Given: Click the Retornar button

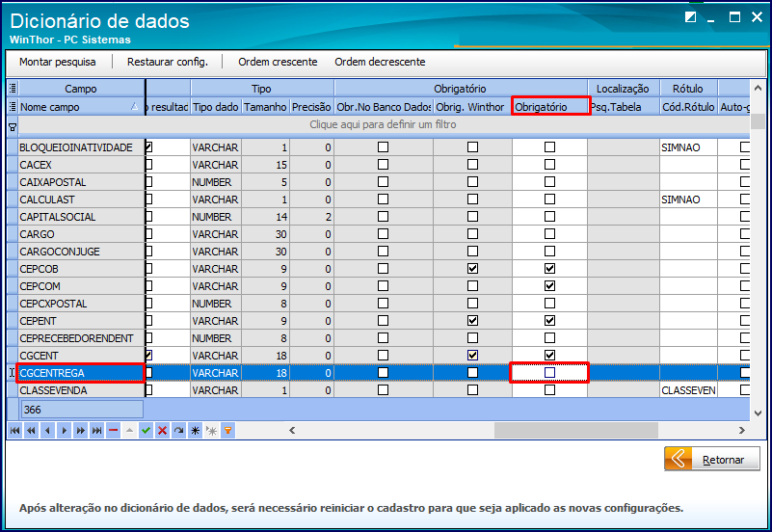Looking at the screenshot, I should point(712,459).
